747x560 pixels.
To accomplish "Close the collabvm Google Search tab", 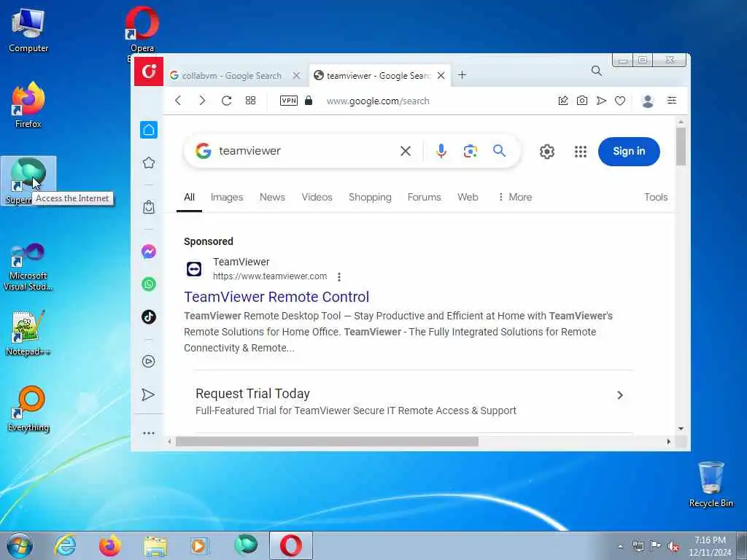I will tap(296, 76).
